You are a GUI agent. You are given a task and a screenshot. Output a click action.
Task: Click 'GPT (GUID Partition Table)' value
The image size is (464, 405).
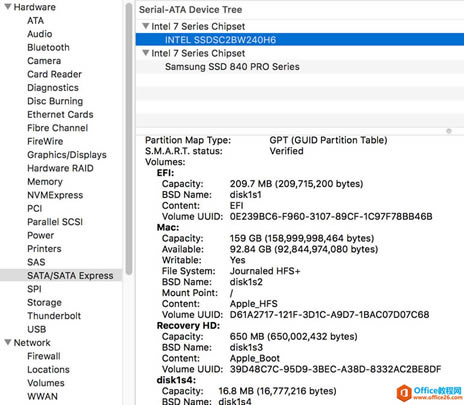[328, 140]
